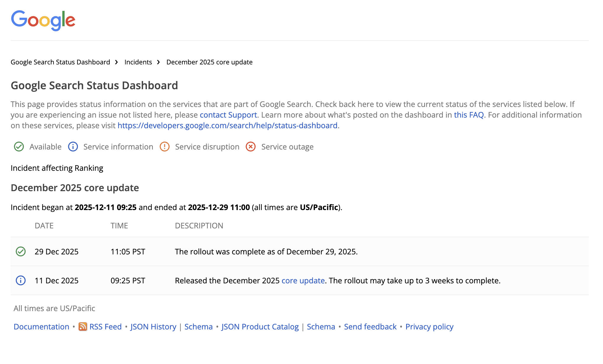Click the orange Service disruption legend icon
This screenshot has height=364, width=603.
coord(165,147)
